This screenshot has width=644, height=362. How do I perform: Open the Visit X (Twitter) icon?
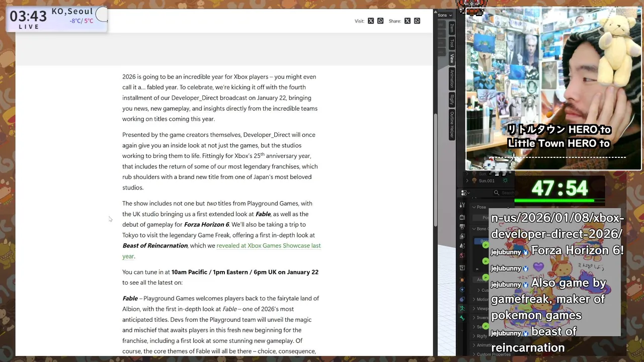371,21
